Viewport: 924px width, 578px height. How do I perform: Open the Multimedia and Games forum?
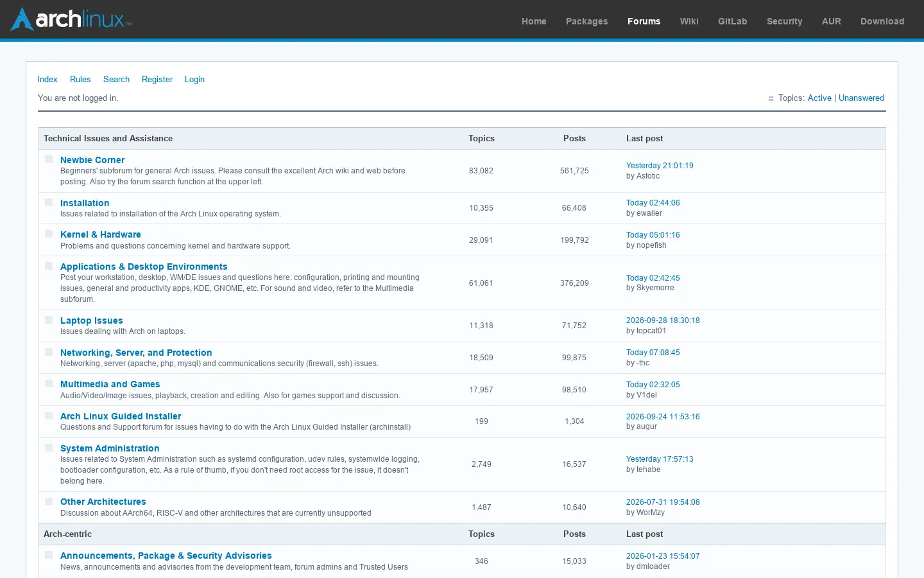[110, 384]
